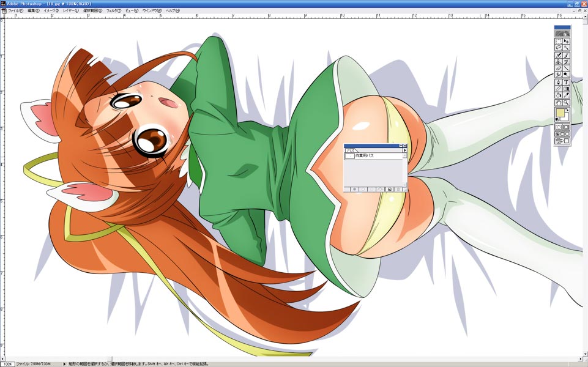Switch to Quick Mask mode

pyautogui.click(x=566, y=127)
